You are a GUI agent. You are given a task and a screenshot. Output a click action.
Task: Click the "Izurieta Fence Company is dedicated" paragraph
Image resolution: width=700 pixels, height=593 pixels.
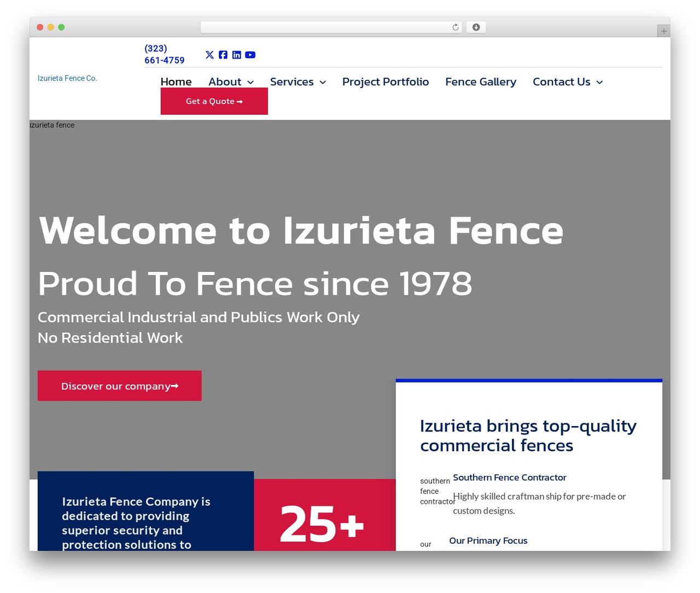tap(136, 523)
